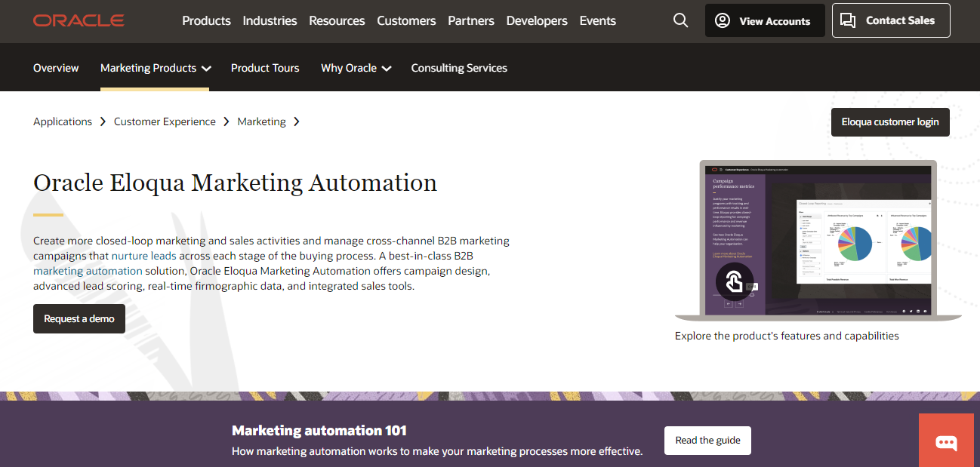Go to the Overview tab
Image resolution: width=980 pixels, height=467 pixels.
[x=56, y=68]
